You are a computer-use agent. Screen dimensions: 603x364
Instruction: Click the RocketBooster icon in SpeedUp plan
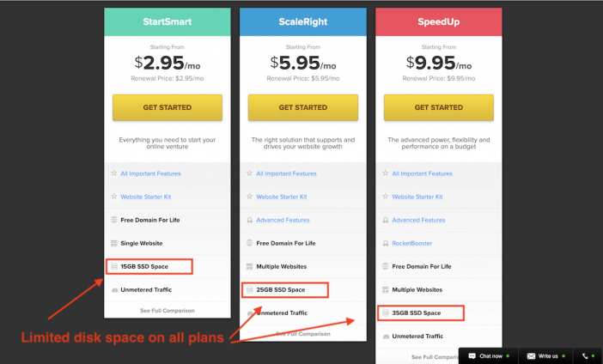pos(386,243)
